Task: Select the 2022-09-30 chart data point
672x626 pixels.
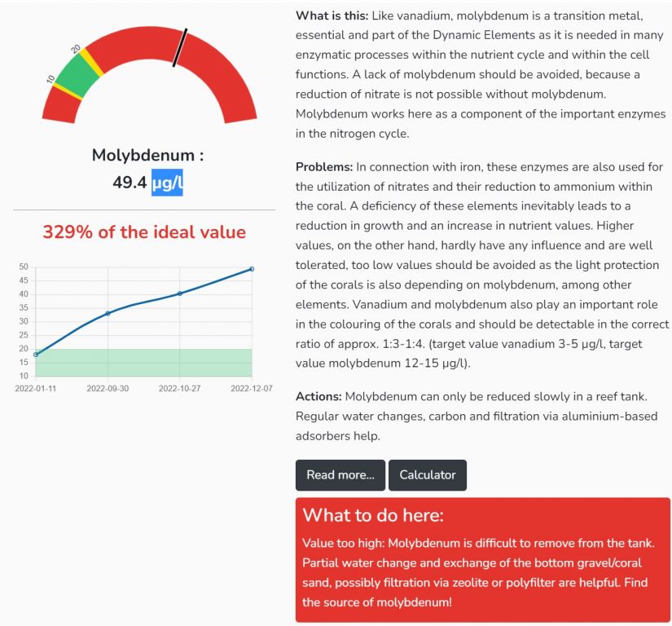Action: tap(108, 313)
